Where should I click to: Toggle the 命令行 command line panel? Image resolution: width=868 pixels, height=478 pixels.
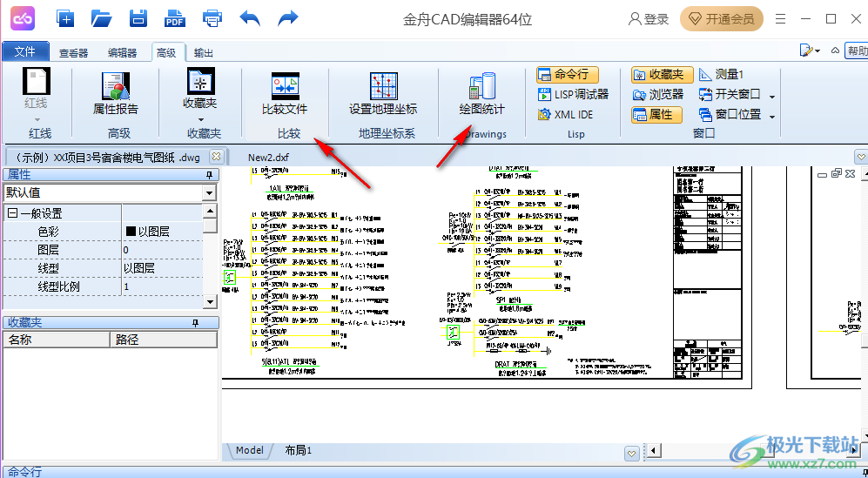567,74
